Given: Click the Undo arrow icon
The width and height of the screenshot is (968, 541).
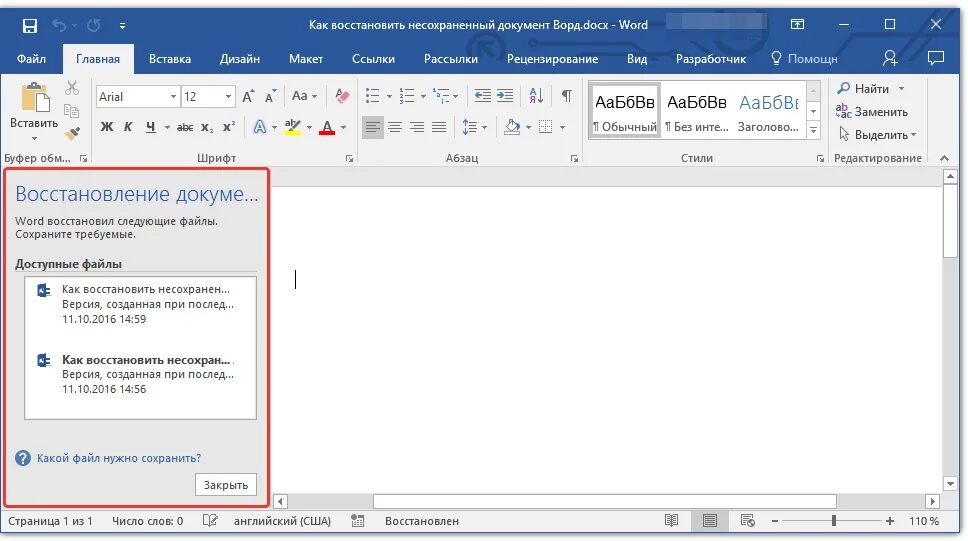Looking at the screenshot, I should point(59,25).
